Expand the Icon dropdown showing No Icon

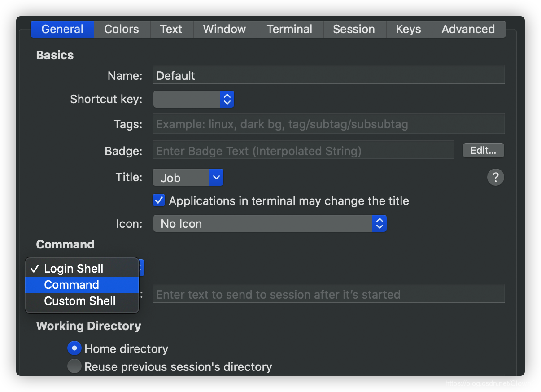(270, 223)
